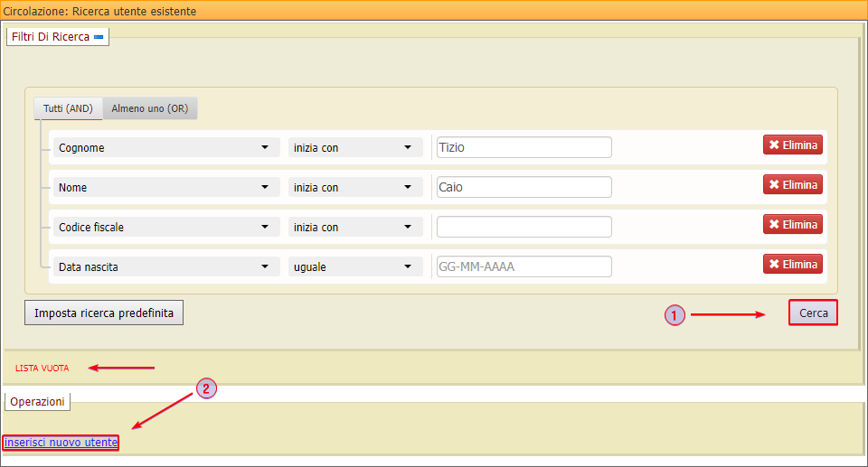Collapse the Filtri Di Ricerca panel icon
The height and width of the screenshot is (467, 868).
(99, 37)
